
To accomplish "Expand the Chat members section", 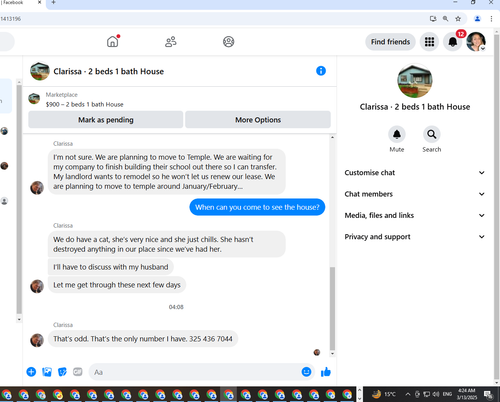I will pyautogui.click(x=414, y=194).
